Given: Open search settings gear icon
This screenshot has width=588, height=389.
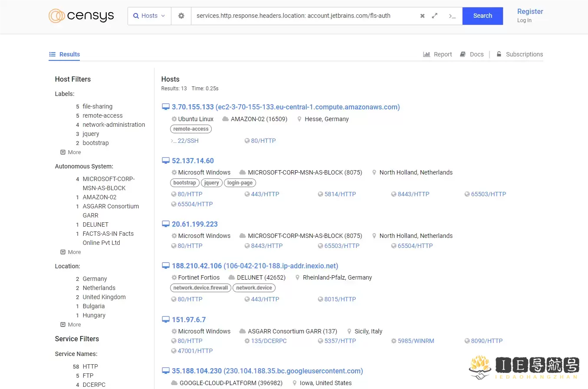Looking at the screenshot, I should click(x=181, y=16).
